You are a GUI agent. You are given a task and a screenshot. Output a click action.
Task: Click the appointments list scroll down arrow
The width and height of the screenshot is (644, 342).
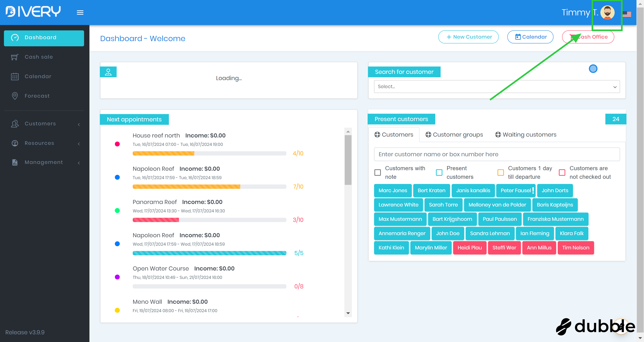(x=348, y=313)
